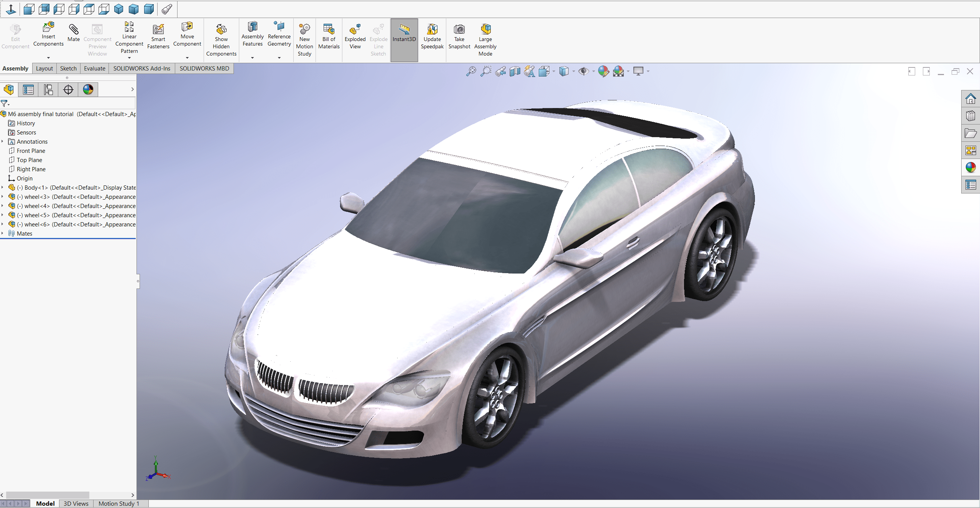This screenshot has width=980, height=508.
Task: Open Smart Fasteners
Action: [158, 37]
